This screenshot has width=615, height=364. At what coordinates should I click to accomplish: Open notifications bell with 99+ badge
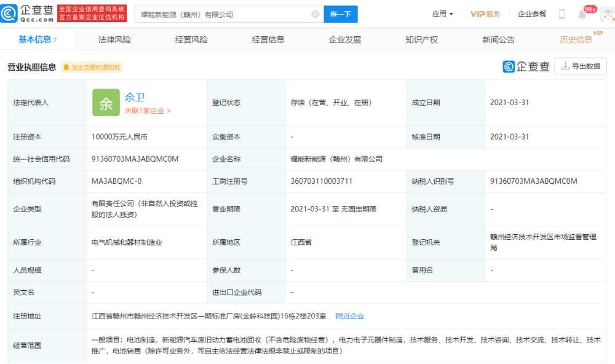[x=582, y=14]
